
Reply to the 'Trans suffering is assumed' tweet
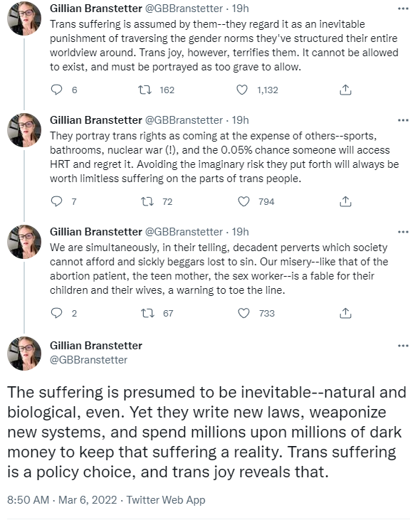[x=56, y=90]
